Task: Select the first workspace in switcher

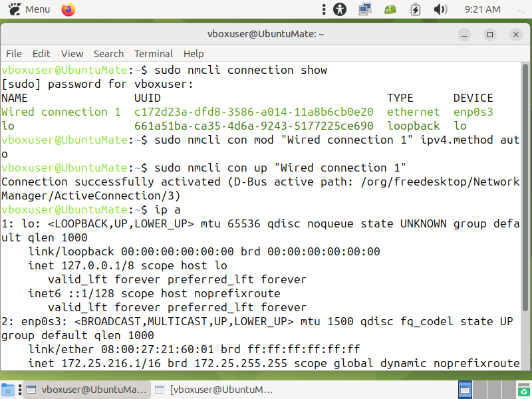Action: tap(465, 390)
